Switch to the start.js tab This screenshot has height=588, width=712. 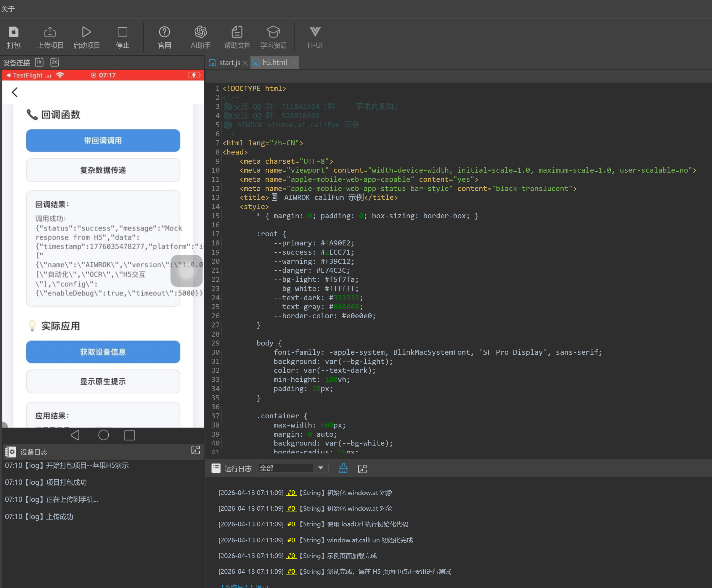[x=229, y=63]
